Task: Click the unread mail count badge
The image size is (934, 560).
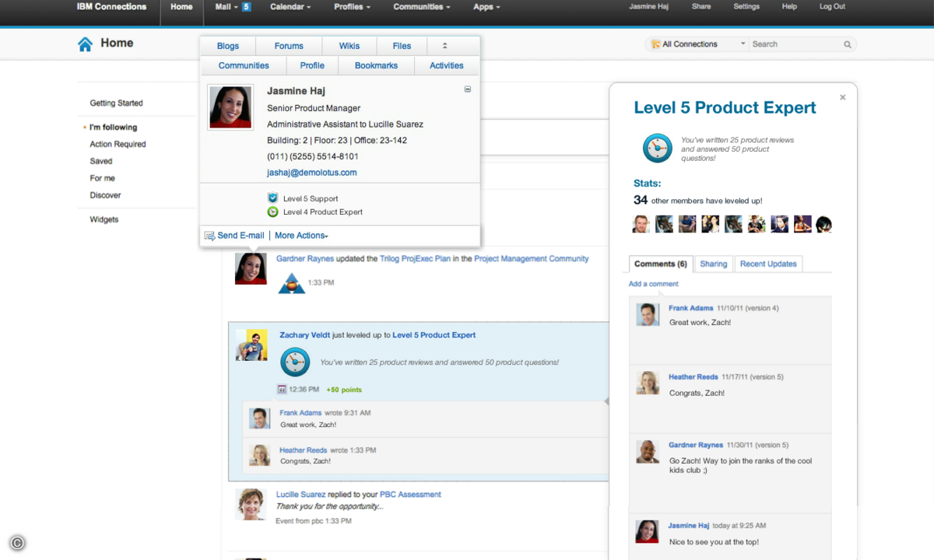Action: point(246,7)
